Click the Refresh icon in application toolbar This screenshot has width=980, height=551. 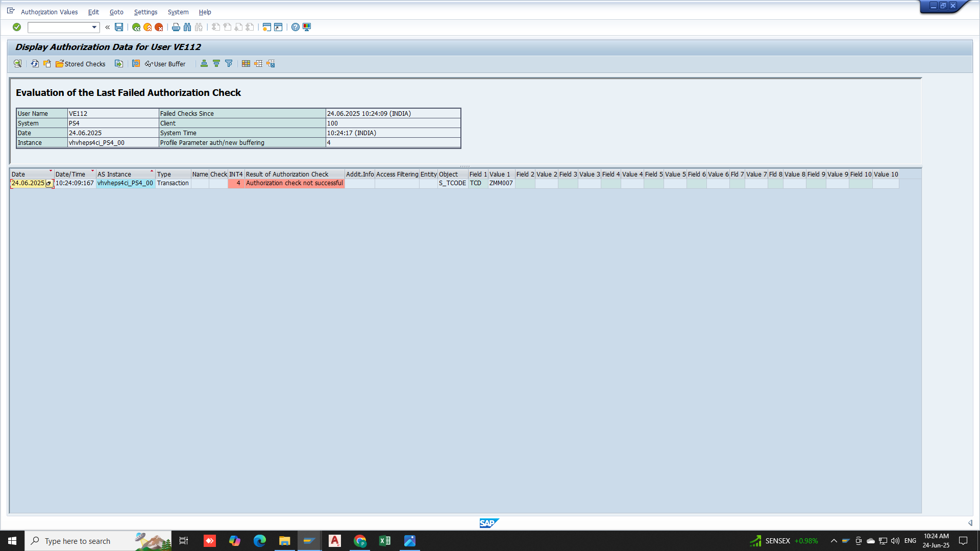tap(35, 64)
